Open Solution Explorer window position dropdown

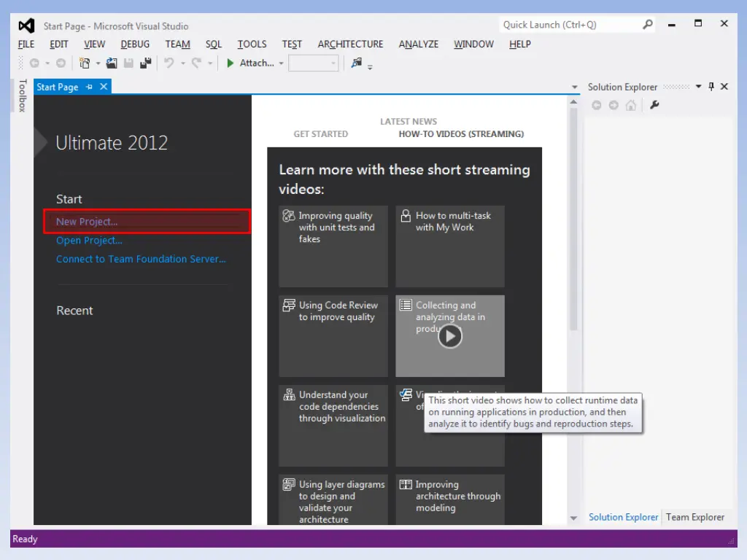pyautogui.click(x=698, y=87)
